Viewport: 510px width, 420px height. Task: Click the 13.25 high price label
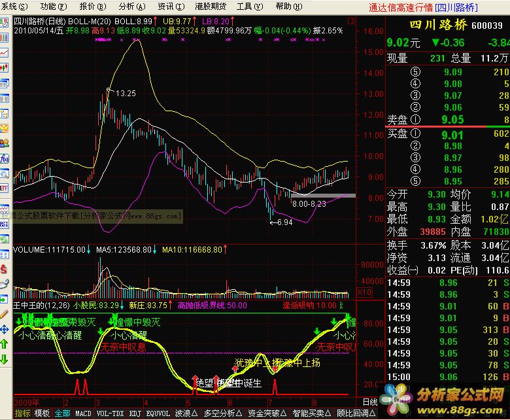point(126,94)
